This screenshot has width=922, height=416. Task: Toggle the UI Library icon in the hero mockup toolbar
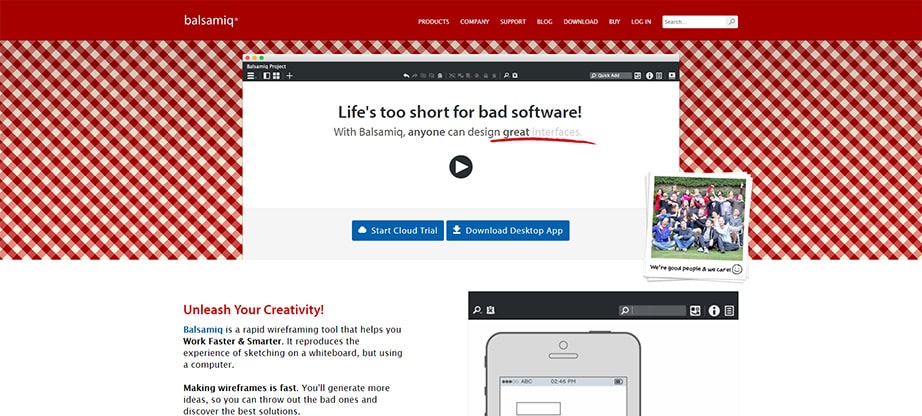coord(638,76)
